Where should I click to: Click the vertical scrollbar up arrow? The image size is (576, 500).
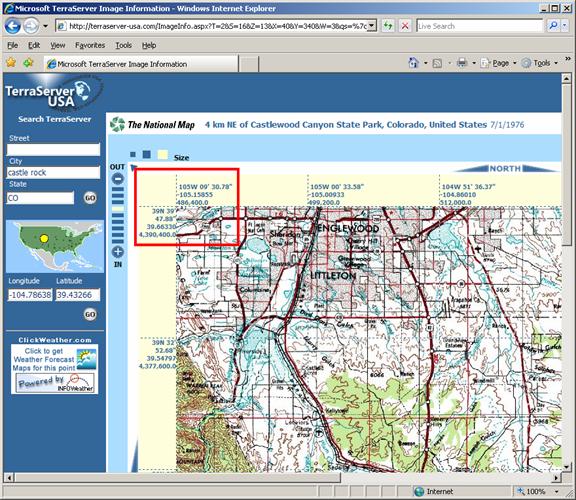coord(566,79)
